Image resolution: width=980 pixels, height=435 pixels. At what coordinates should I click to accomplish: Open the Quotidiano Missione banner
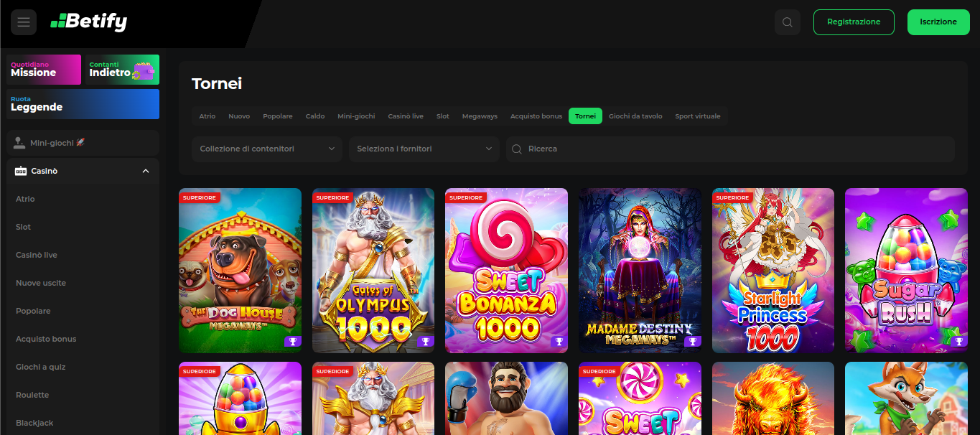click(x=44, y=70)
